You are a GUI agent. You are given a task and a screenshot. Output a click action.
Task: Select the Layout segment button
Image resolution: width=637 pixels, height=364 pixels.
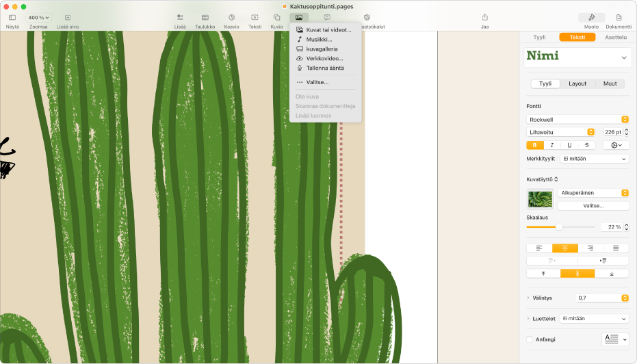tap(577, 83)
